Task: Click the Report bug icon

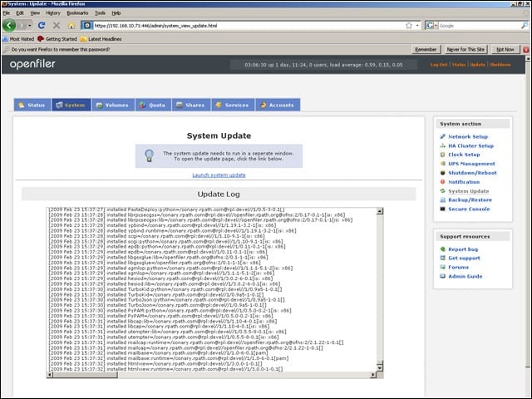Action: pyautogui.click(x=442, y=249)
